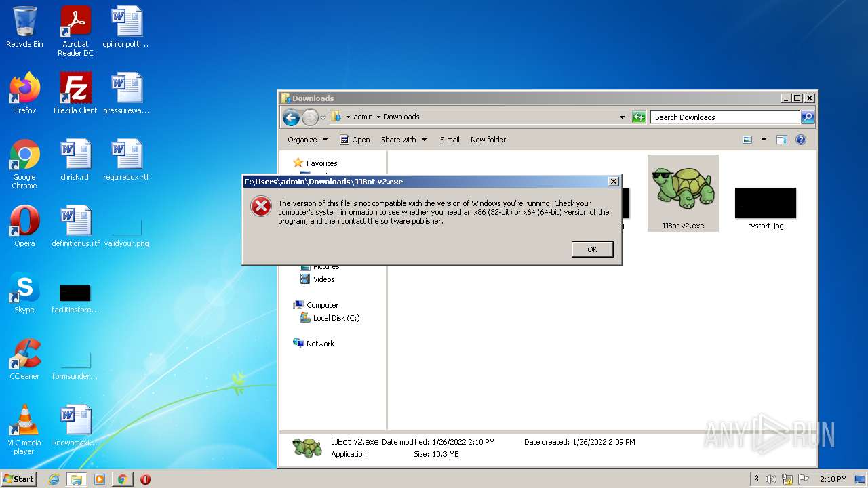Click the Opera taskbar icon
Screen dimensions: 868x488
145,479
